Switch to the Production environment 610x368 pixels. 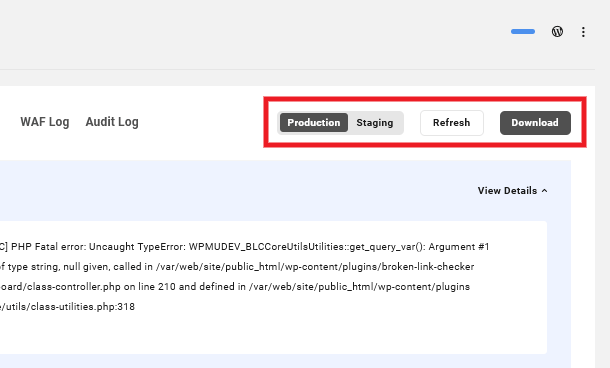[314, 123]
